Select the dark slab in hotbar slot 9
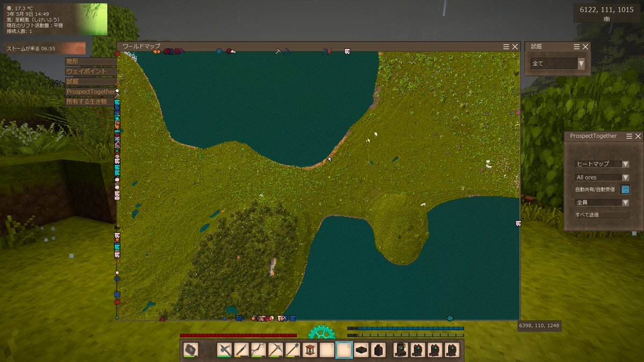The image size is (644, 362). tap(362, 350)
